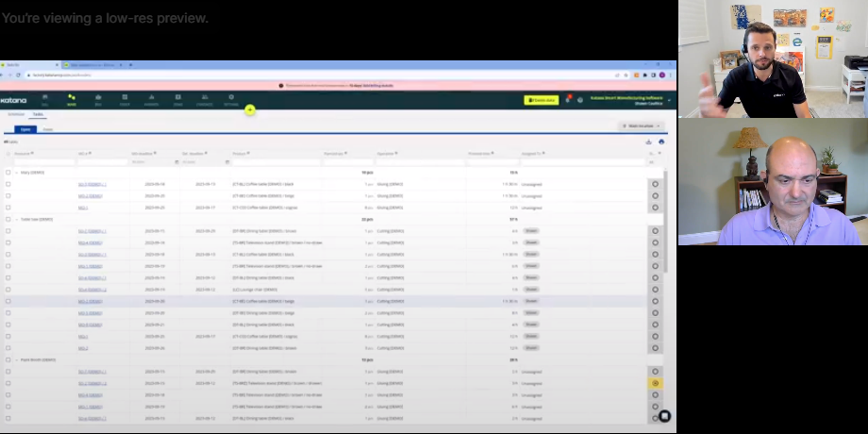868x434 pixels.
Task: Collapse the Table Saw (DEMO) group
Action: click(17, 219)
